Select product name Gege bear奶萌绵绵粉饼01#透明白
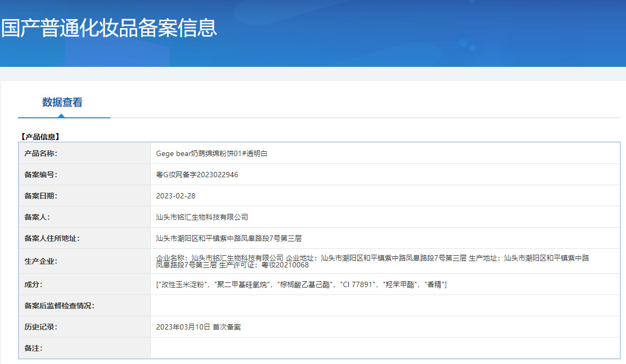Viewport: 626px width, 364px height. 212,153
